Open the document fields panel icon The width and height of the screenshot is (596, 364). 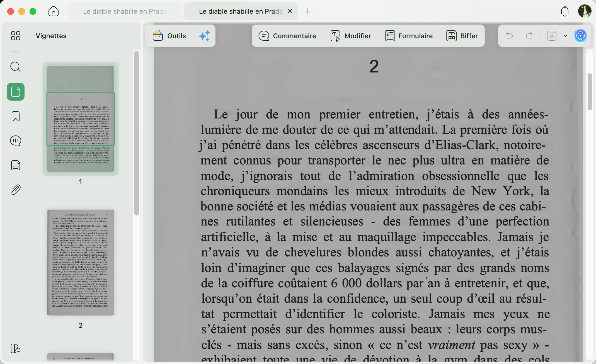click(x=16, y=165)
